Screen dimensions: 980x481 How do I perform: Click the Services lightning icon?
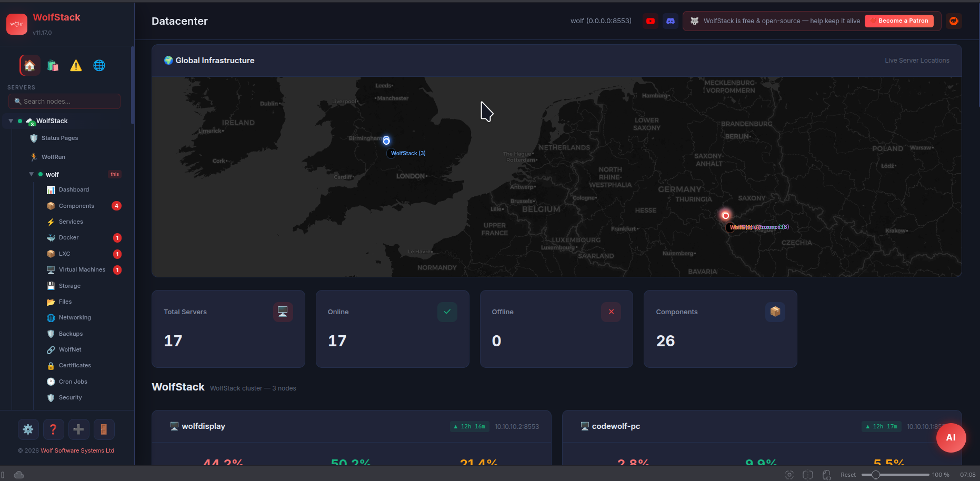coord(51,222)
